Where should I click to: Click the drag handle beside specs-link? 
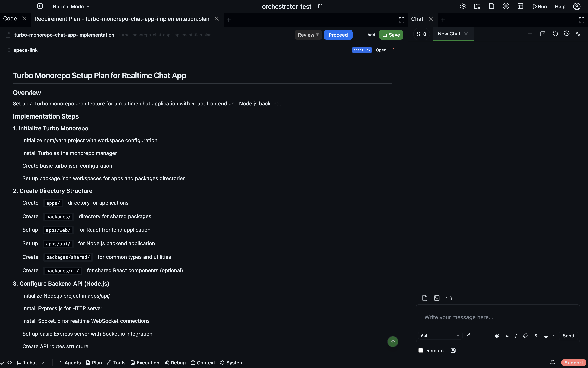coord(9,50)
